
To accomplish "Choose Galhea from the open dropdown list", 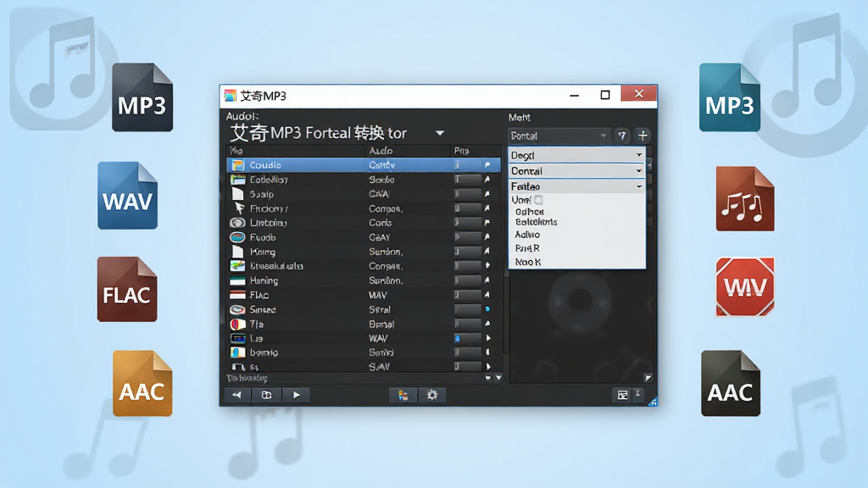I will (530, 211).
